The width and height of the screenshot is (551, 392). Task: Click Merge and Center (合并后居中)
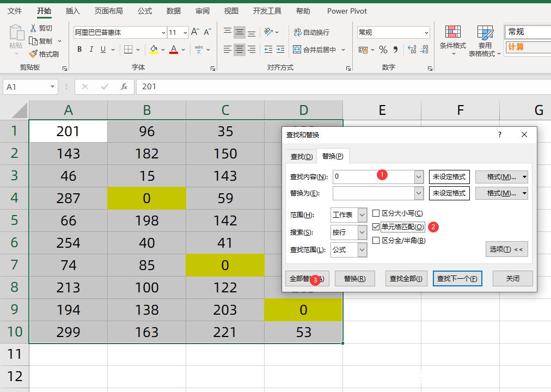(315, 50)
